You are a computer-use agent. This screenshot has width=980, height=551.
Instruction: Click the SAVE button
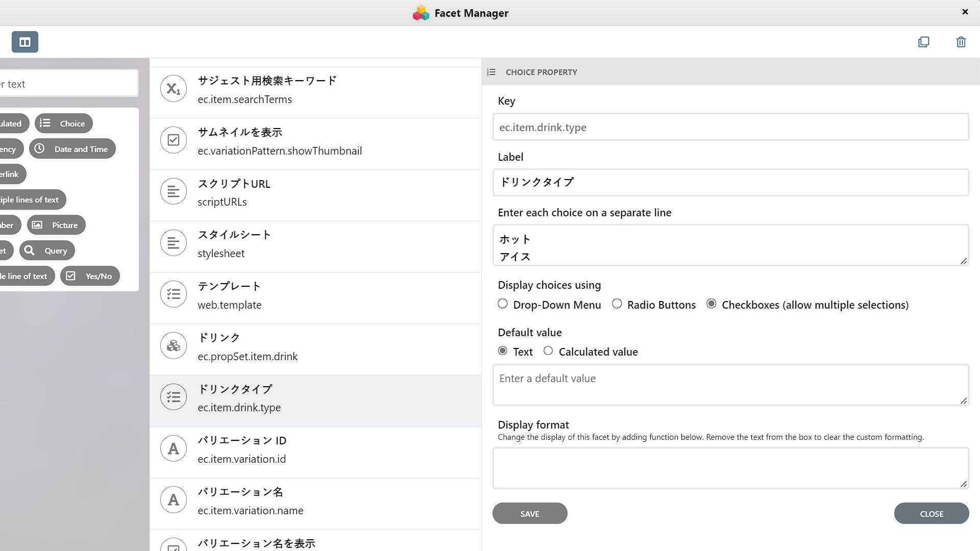[530, 513]
